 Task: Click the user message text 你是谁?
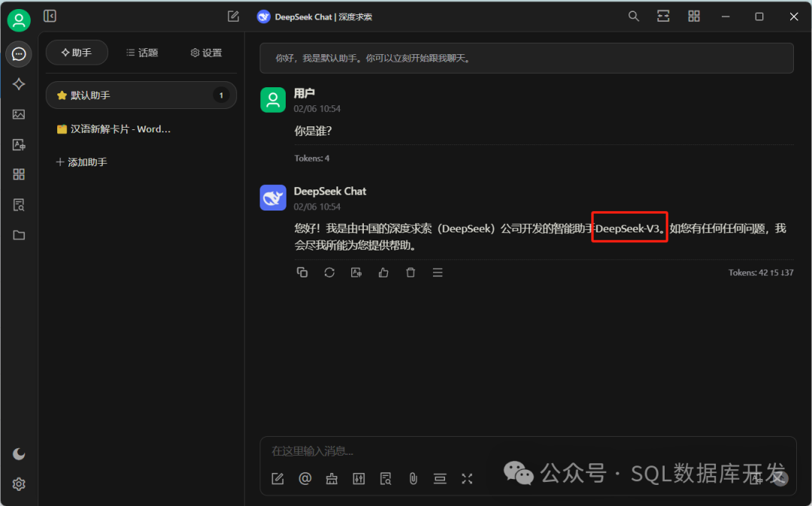(x=313, y=131)
